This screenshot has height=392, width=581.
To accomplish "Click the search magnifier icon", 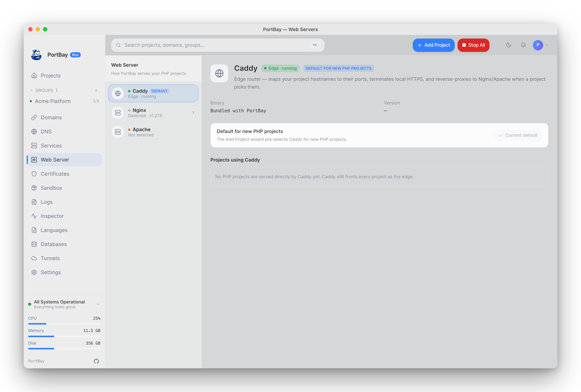I will coord(119,45).
